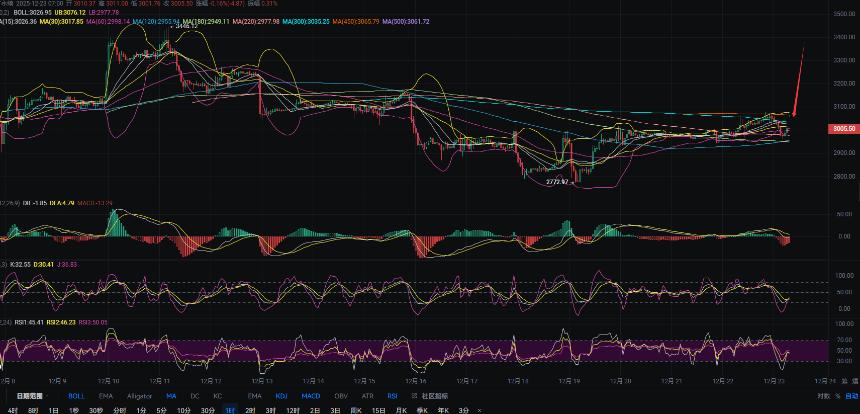This screenshot has width=860, height=414.
Task: Toggle the RSI sub-indicator
Action: click(x=393, y=396)
